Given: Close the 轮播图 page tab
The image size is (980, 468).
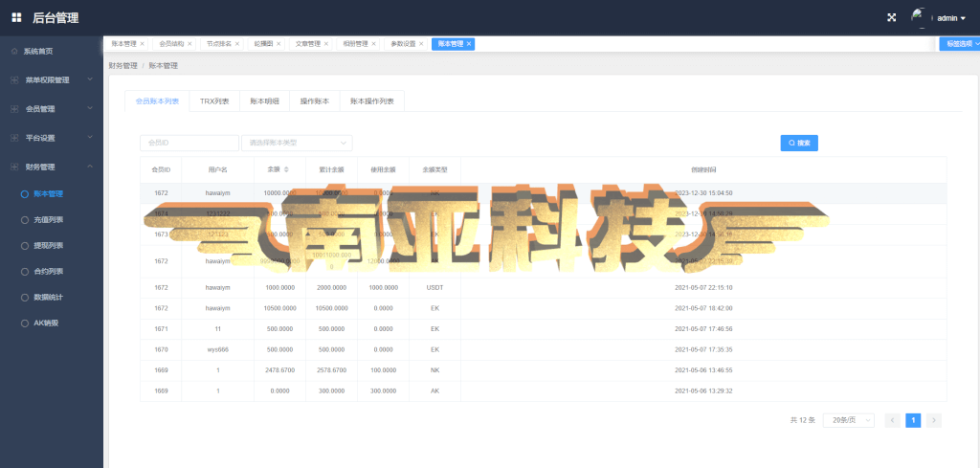Looking at the screenshot, I should pyautogui.click(x=278, y=44).
